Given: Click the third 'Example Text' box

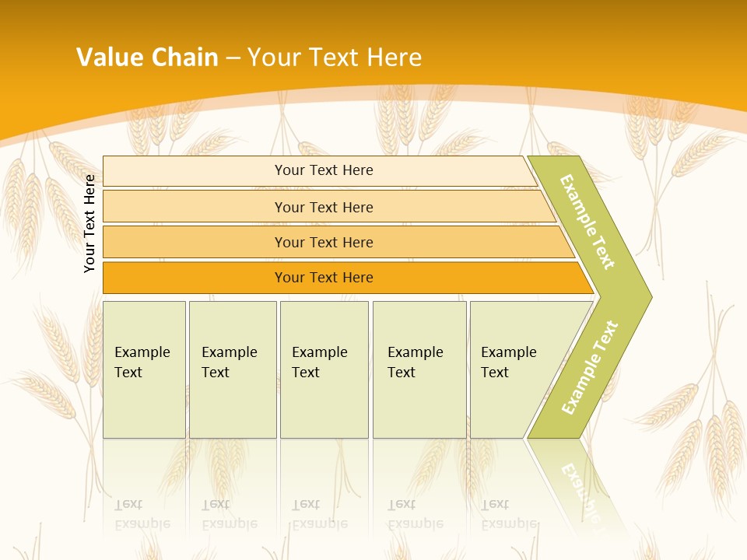Looking at the screenshot, I should (x=323, y=369).
